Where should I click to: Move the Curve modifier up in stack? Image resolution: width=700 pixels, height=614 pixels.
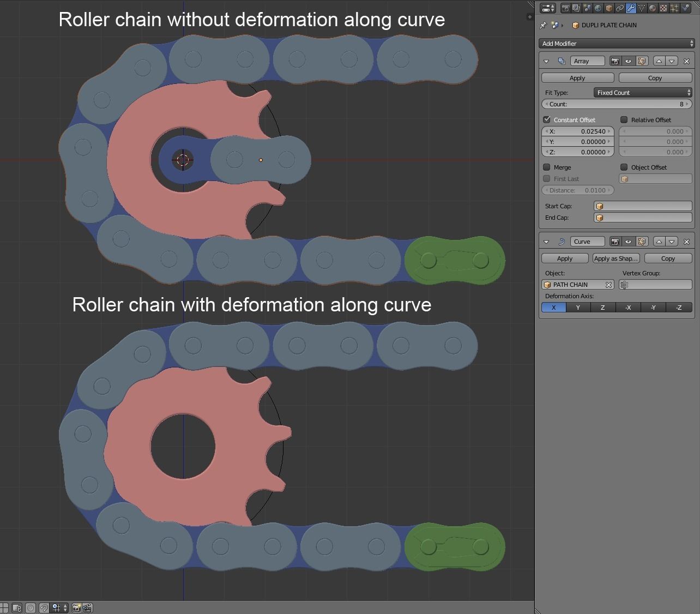tap(659, 242)
